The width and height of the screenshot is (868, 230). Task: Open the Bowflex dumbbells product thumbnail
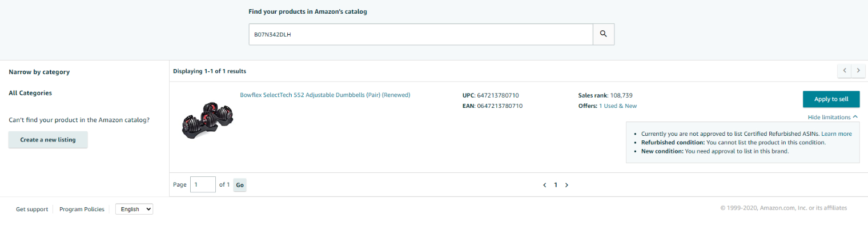[x=208, y=120]
